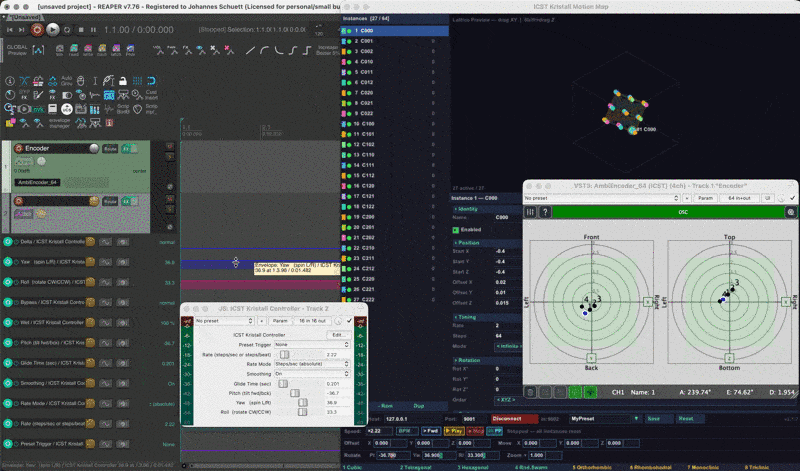Toggle the BPM button next to Speed
Viewport: 800px width, 471px height.
click(405, 431)
